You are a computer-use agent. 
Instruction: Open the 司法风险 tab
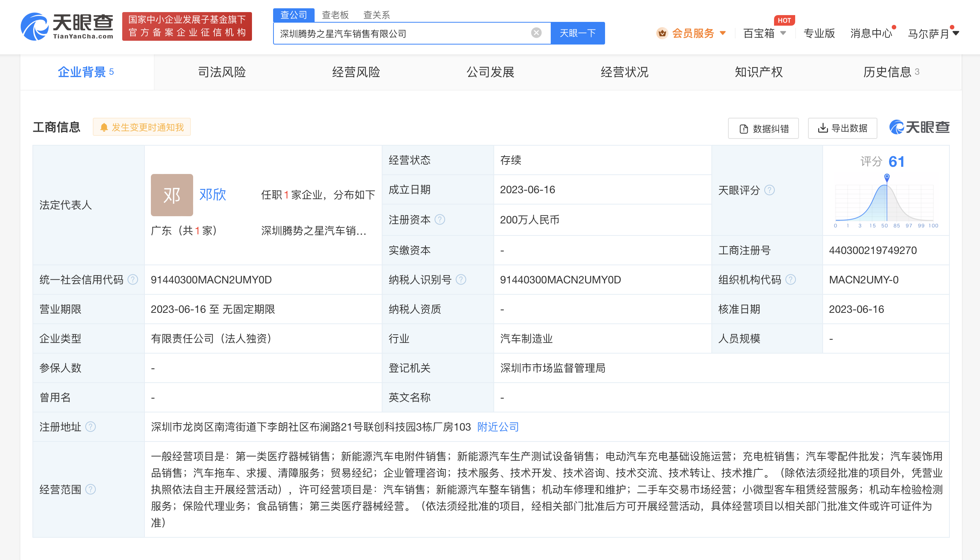pos(221,72)
